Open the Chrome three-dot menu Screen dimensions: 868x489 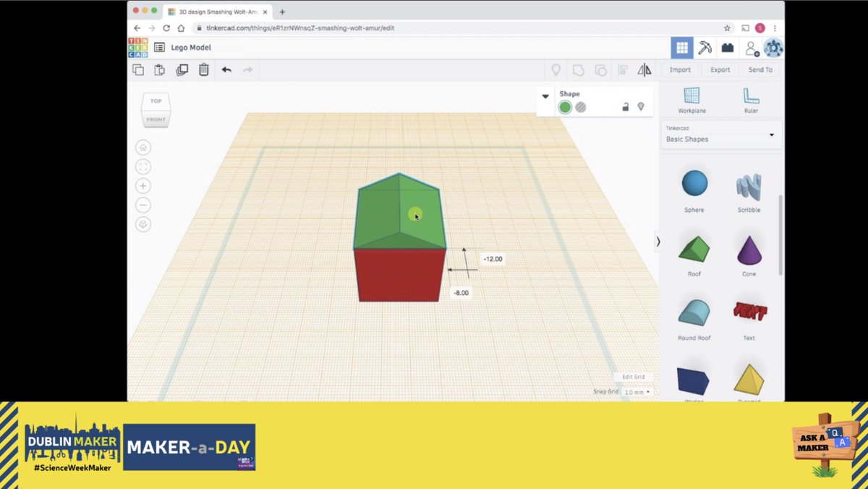(775, 28)
